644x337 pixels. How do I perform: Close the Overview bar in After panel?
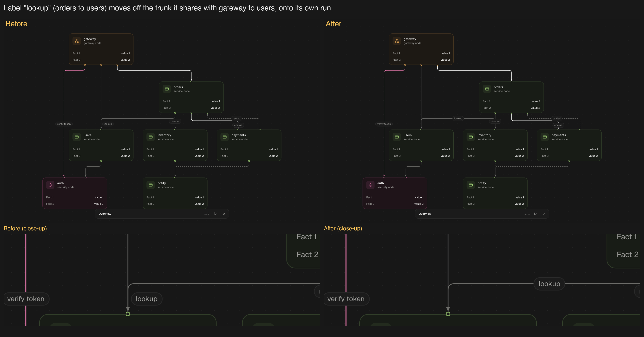[544, 214]
